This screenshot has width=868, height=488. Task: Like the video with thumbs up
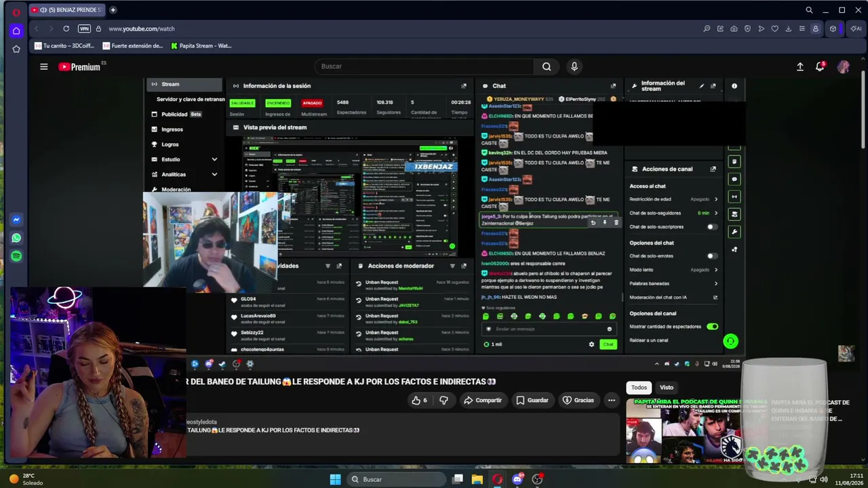[x=419, y=401]
